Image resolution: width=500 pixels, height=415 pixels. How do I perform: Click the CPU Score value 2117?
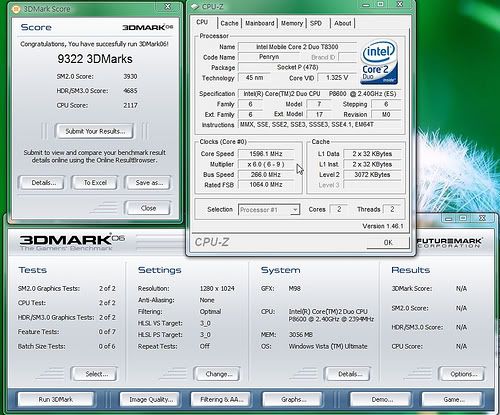click(130, 105)
